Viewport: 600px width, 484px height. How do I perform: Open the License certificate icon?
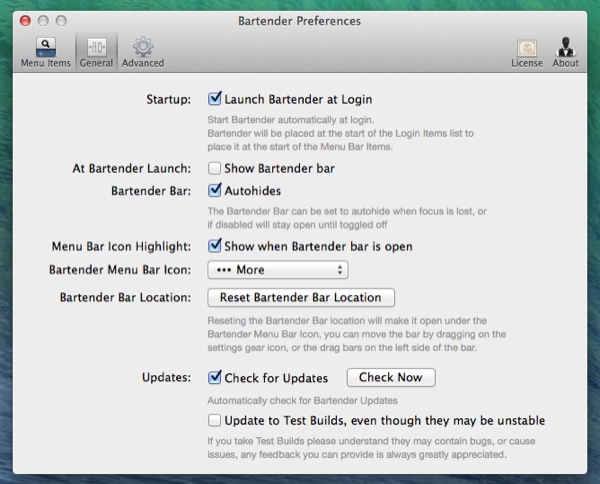pyautogui.click(x=527, y=48)
